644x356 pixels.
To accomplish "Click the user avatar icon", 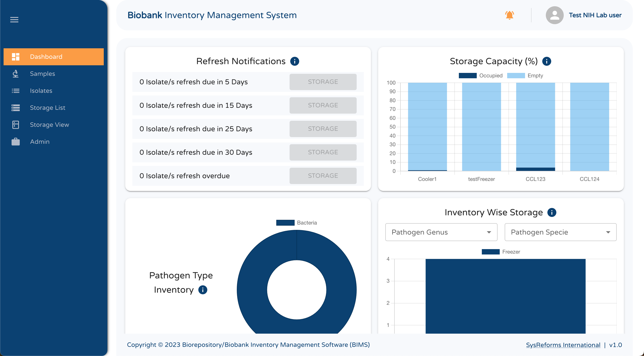I will [x=554, y=15].
